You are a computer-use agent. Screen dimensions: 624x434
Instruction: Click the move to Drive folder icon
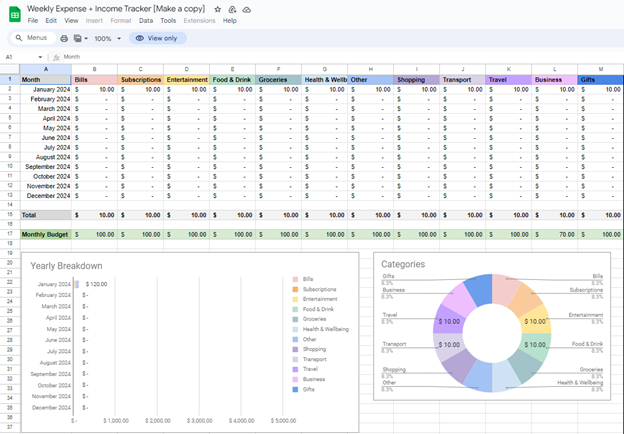point(232,9)
